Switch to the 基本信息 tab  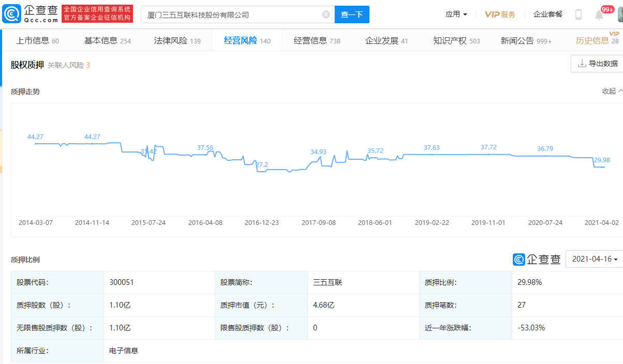pos(108,40)
